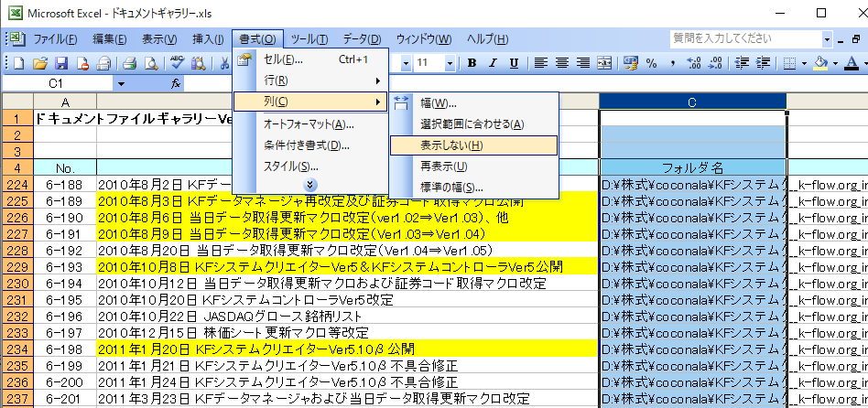Open the ヘルプ(H) menu

pyautogui.click(x=487, y=39)
